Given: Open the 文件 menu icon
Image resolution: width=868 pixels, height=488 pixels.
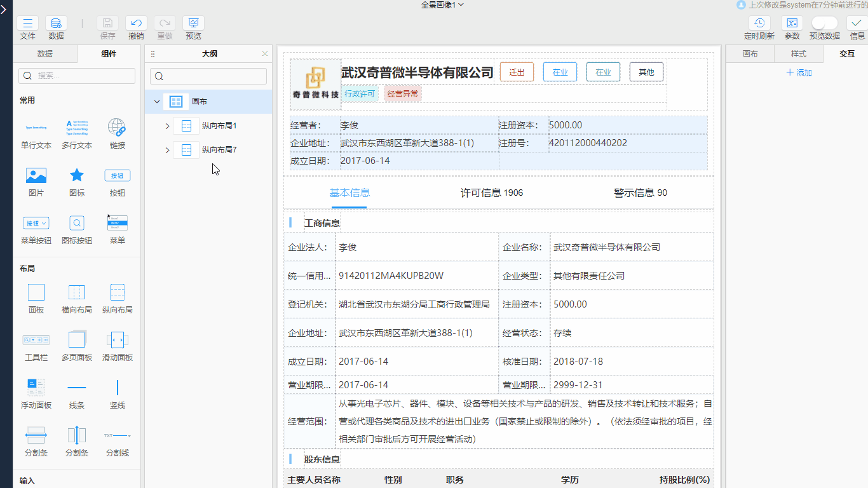Looking at the screenshot, I should 27,23.
